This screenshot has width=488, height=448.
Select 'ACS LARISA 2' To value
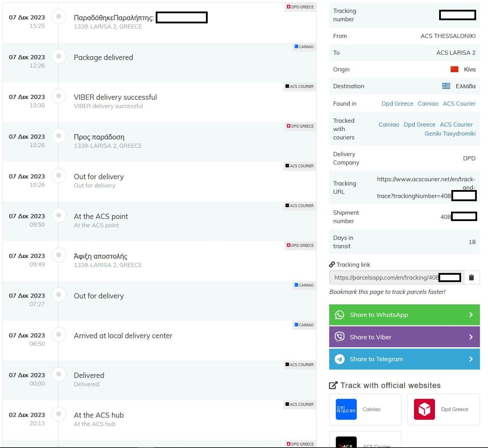coord(456,53)
